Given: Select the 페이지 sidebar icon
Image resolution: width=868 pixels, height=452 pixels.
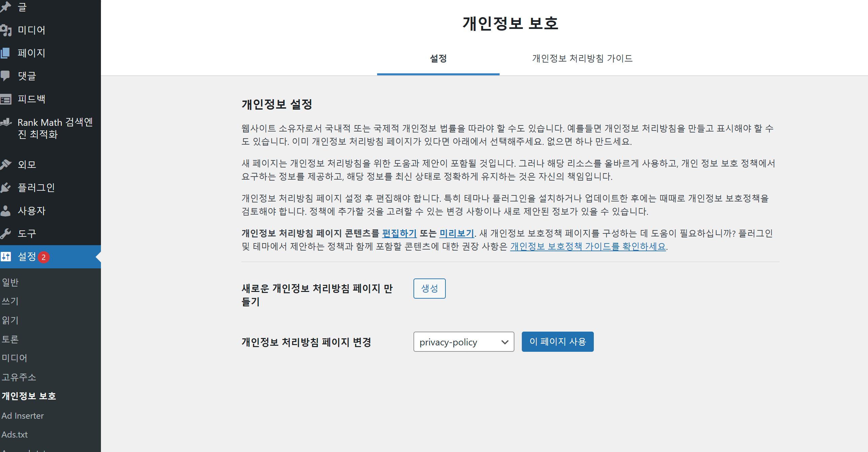Looking at the screenshot, I should point(7,53).
